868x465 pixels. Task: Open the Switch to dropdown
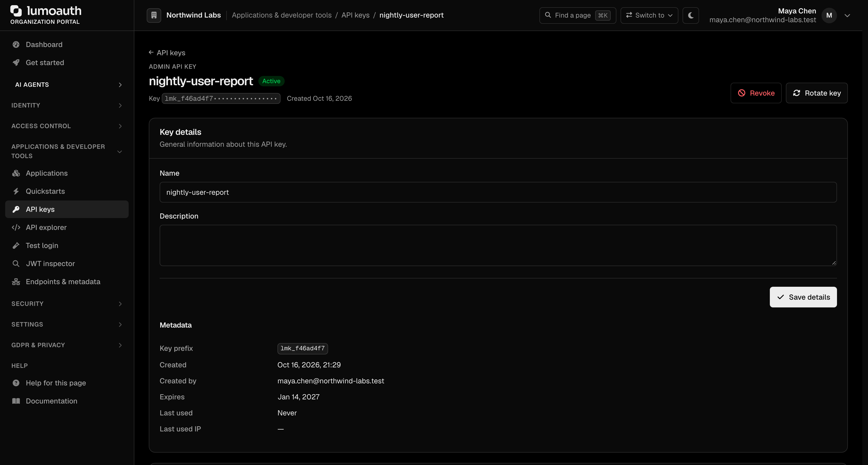tap(649, 15)
